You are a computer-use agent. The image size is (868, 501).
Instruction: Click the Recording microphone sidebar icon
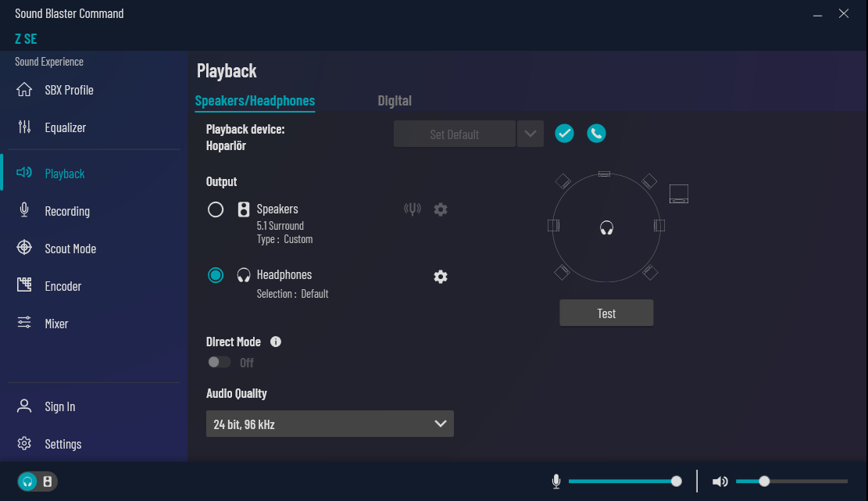[24, 209]
